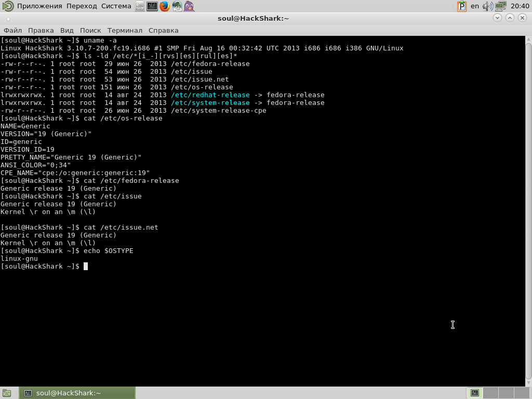The image size is (532, 399).
Task: Maximize the terminal window with the up-chevron button
Action: (x=510, y=18)
